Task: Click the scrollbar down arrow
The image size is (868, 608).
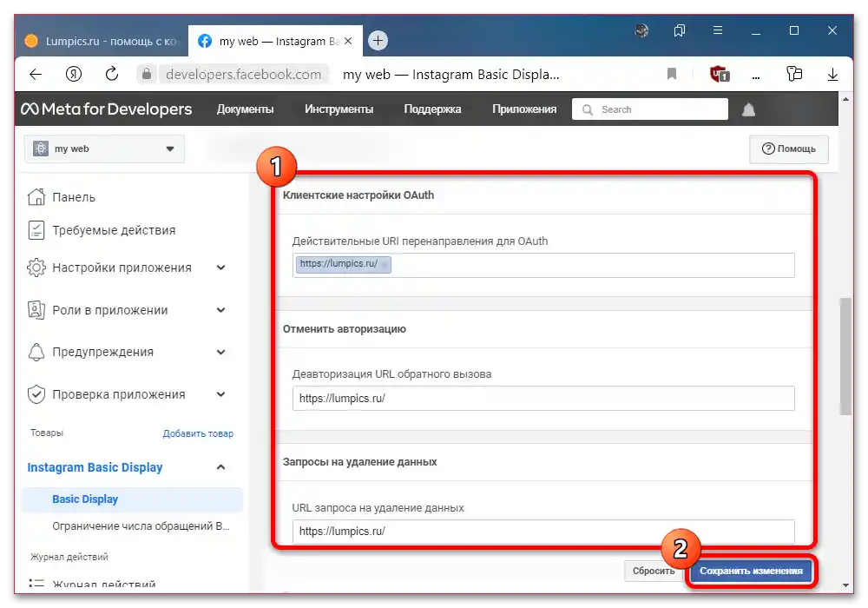Action: 845,585
